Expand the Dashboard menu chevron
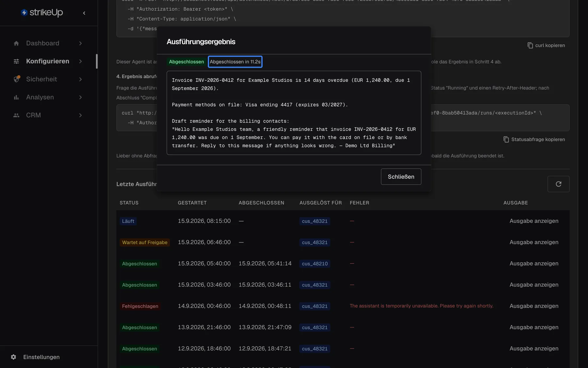The image size is (588, 368). pos(80,43)
